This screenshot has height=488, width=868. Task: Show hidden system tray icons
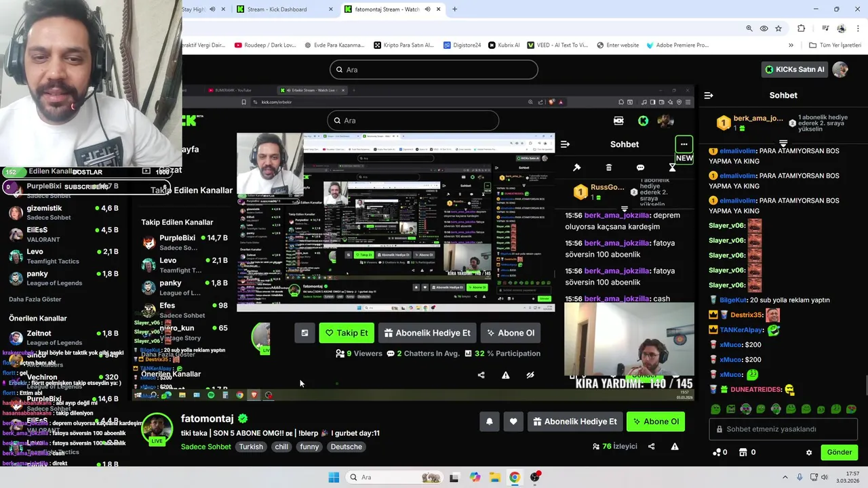click(786, 477)
